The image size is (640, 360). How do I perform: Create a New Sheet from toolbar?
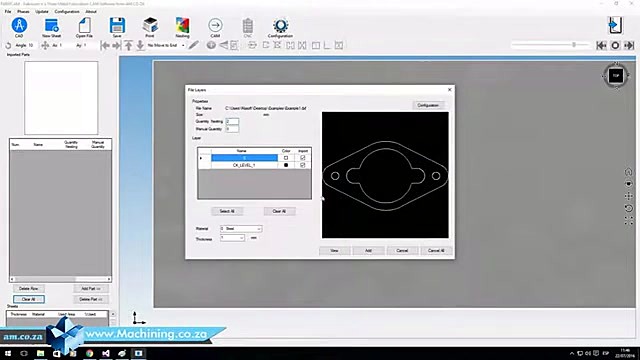tap(51, 25)
